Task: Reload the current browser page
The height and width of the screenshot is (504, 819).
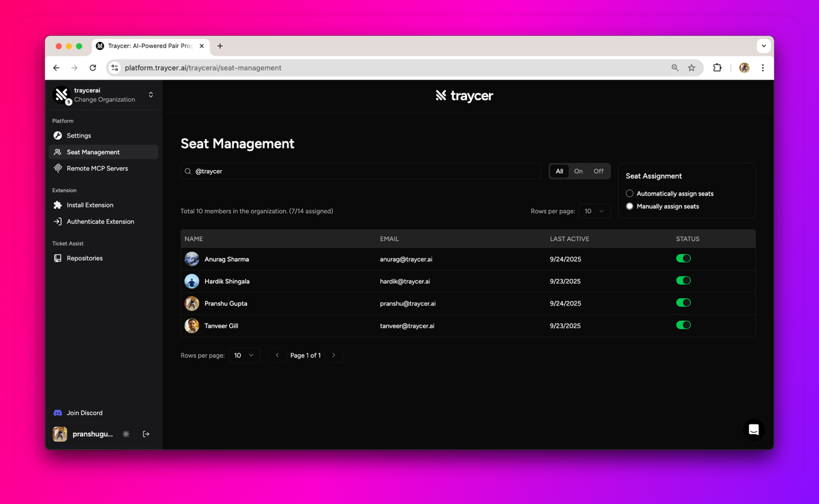Action: (x=93, y=68)
